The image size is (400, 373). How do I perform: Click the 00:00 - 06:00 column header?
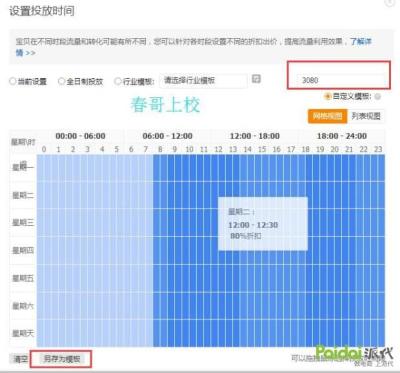pos(80,136)
